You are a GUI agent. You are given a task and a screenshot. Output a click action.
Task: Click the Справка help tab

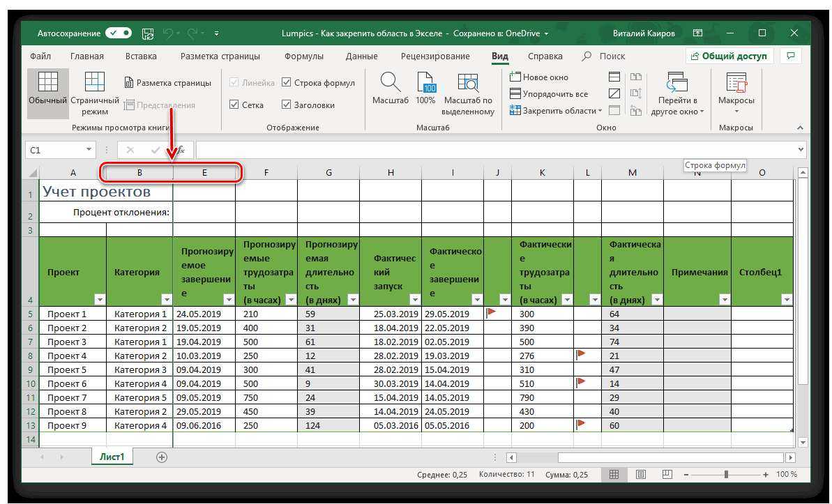(x=545, y=56)
